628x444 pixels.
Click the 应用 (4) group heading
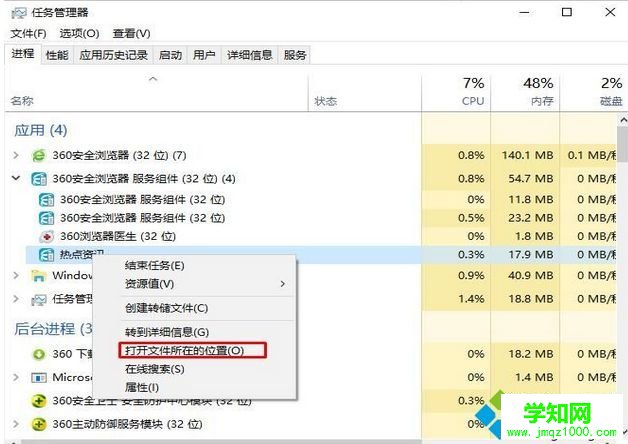[40, 131]
